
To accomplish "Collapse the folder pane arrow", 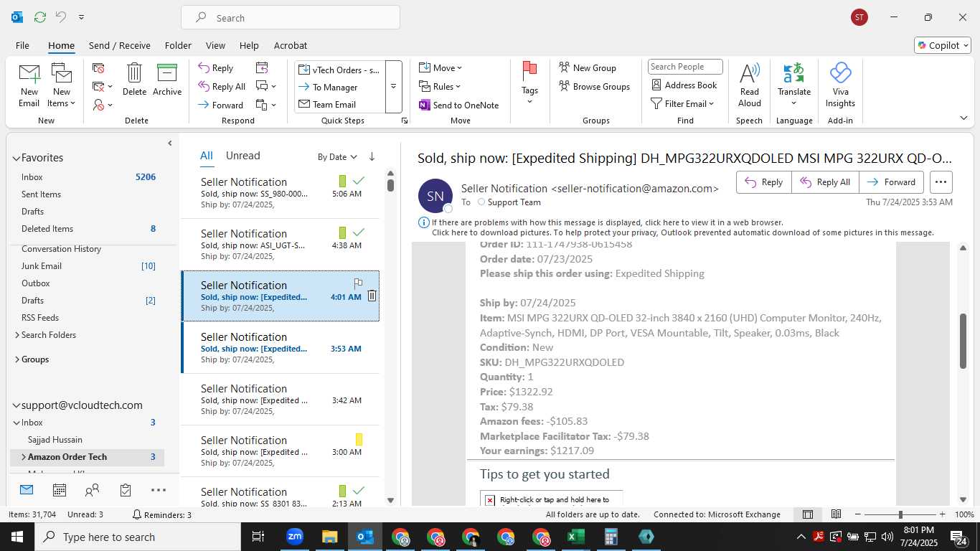I will point(170,143).
